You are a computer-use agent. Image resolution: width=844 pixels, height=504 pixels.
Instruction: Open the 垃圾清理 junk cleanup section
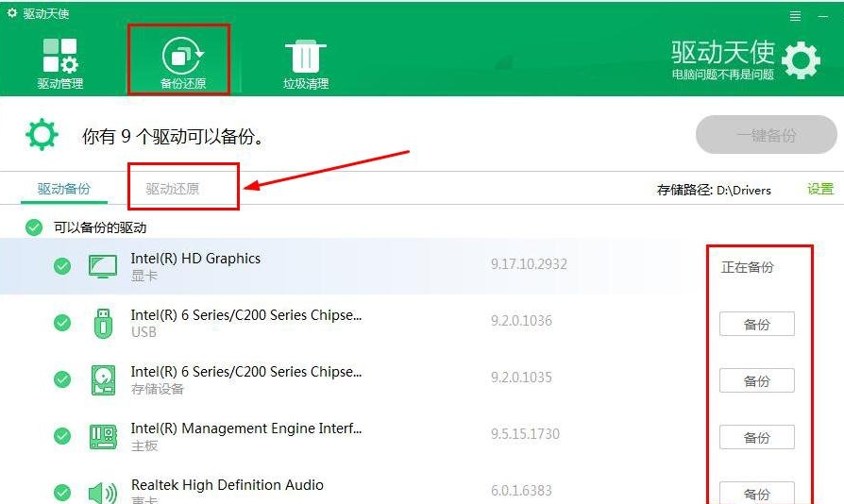(x=306, y=64)
